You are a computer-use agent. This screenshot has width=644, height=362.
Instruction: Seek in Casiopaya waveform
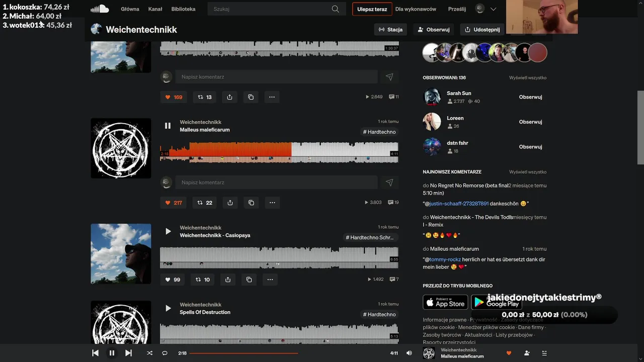[279, 257]
